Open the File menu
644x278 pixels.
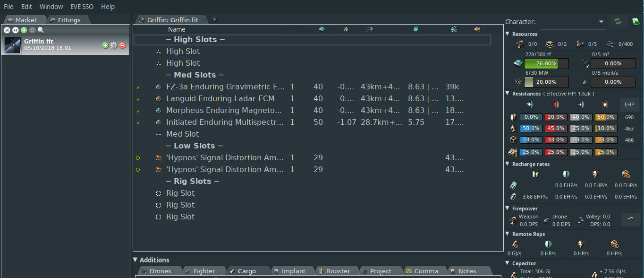tap(8, 7)
